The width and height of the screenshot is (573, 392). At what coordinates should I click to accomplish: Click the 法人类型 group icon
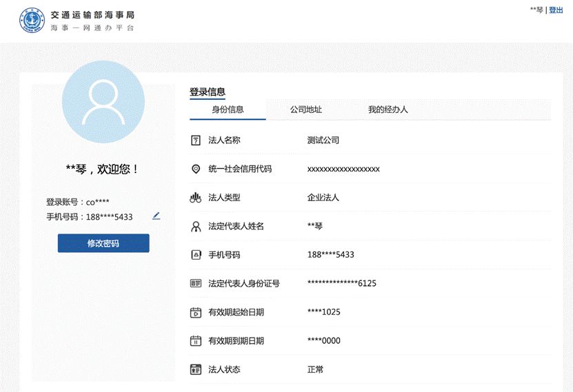coord(195,198)
